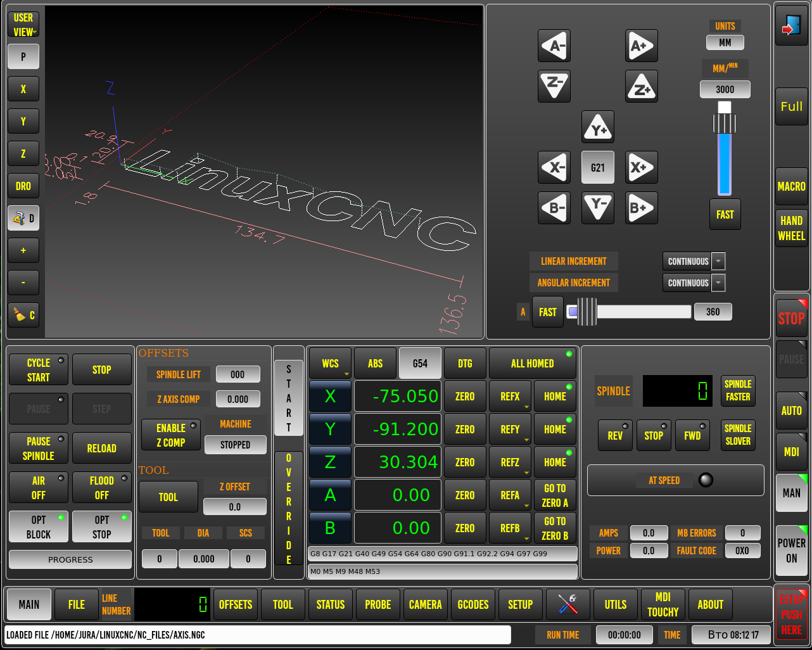Open the REFZ options
The width and height of the screenshot is (812, 650).
pyautogui.click(x=511, y=462)
